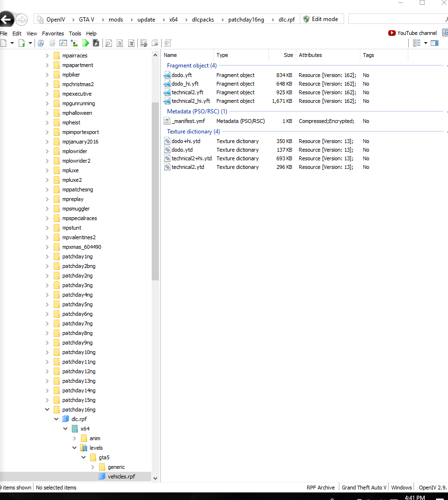Screen dimensions: 448x500
Task: Click dlcpacks in the breadcrumb path
Action: (x=203, y=20)
